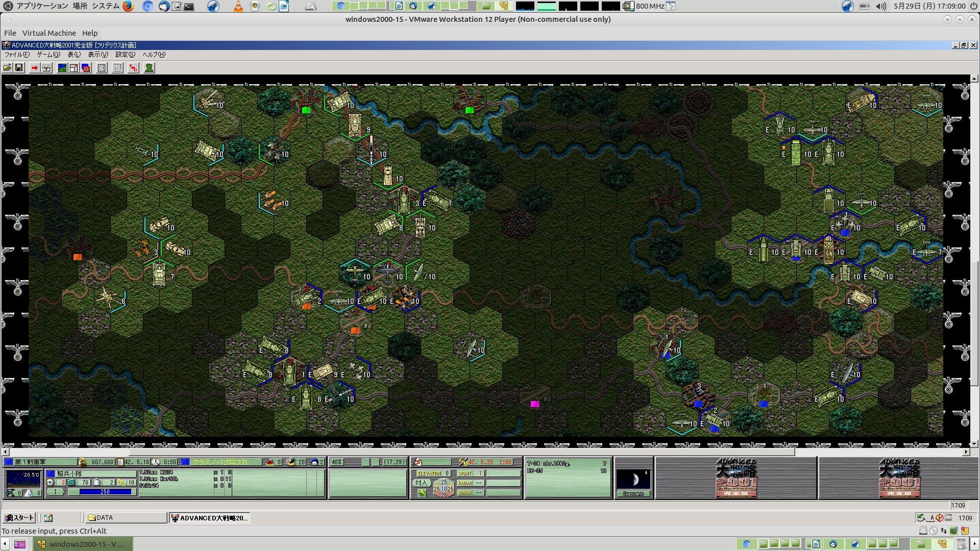Click the blue and red emblem toolbar icon

point(86,68)
